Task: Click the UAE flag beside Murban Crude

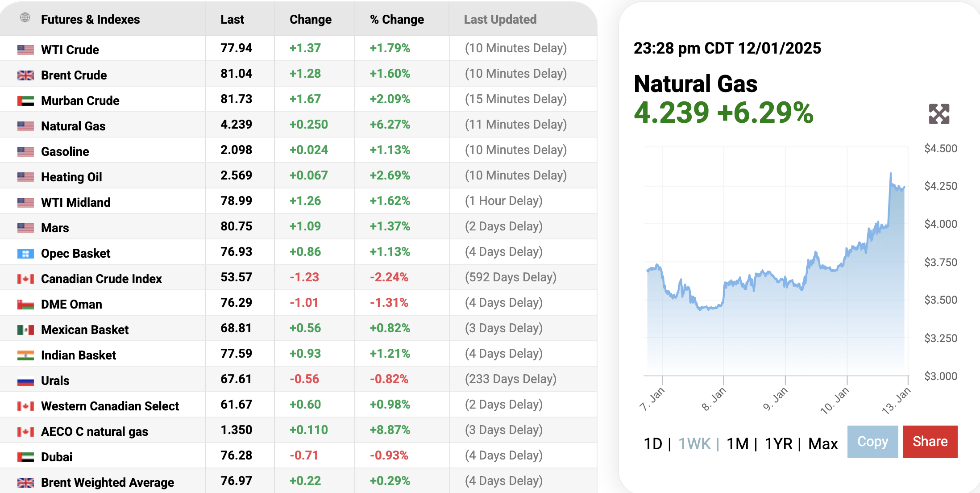Action: 25,100
